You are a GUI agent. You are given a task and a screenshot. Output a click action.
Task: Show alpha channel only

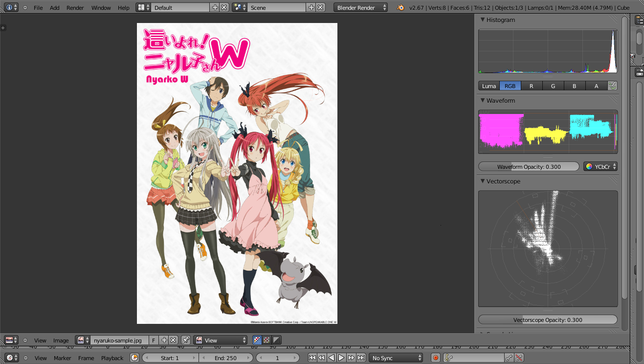point(276,340)
